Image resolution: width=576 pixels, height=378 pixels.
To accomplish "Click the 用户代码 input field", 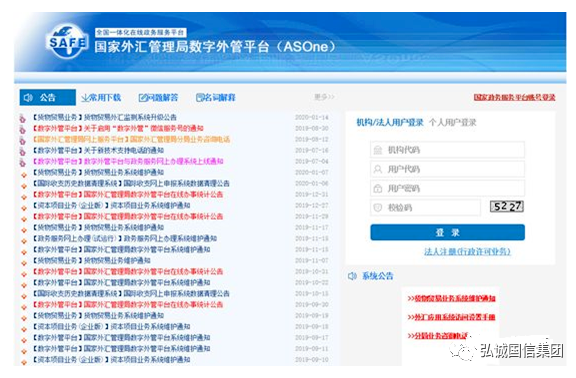I will tap(447, 169).
